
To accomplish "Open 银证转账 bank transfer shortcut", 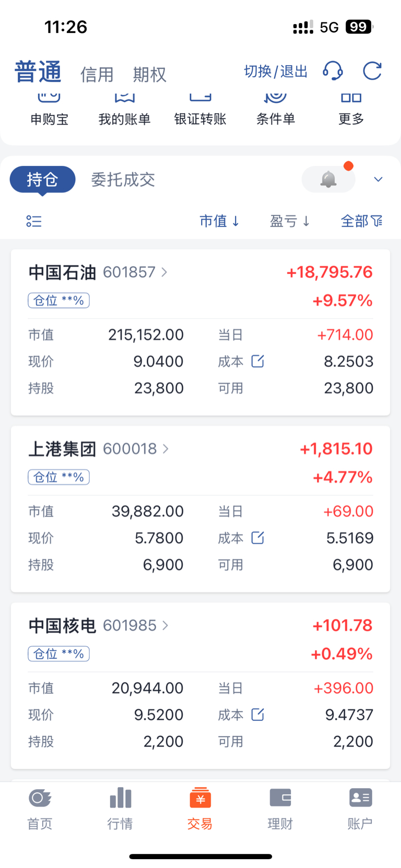I will (x=200, y=110).
